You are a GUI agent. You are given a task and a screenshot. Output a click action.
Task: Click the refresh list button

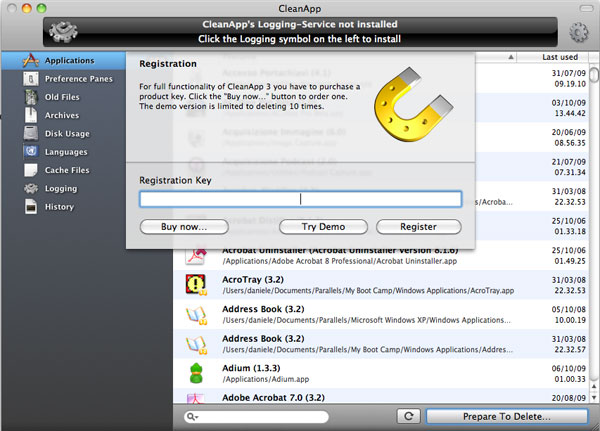point(409,416)
